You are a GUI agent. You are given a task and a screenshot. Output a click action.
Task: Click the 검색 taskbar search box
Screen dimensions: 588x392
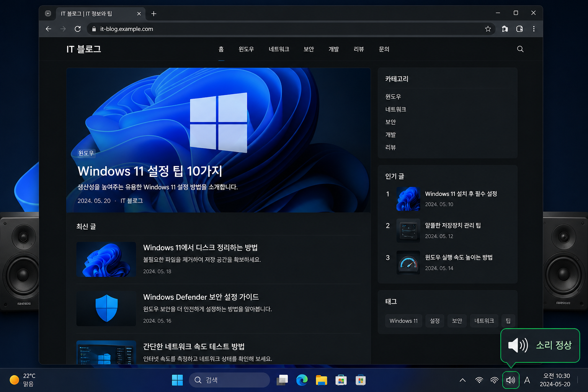point(229,380)
